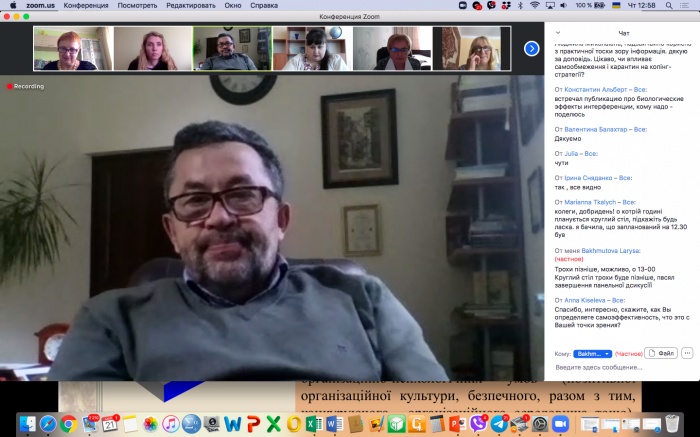Click the Zoom app icon in Dock
This screenshot has width=700, height=437.
pyautogui.click(x=560, y=424)
